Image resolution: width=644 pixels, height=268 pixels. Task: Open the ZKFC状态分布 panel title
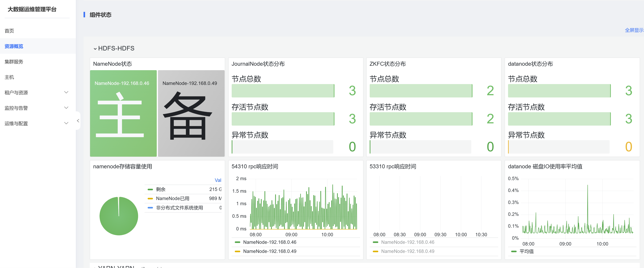click(x=388, y=64)
